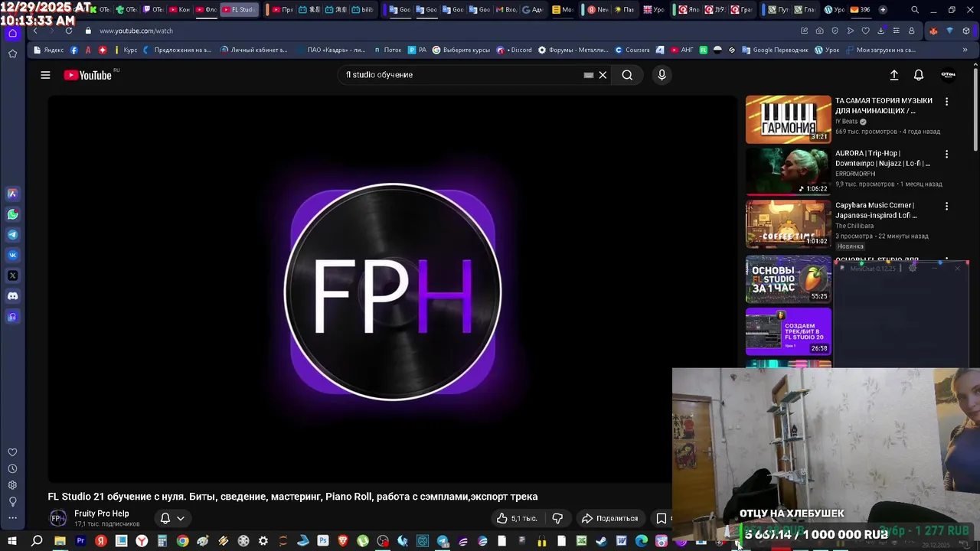Image resolution: width=980 pixels, height=551 pixels.
Task: Open the YouTube guide hamburger menu
Action: 45,75
